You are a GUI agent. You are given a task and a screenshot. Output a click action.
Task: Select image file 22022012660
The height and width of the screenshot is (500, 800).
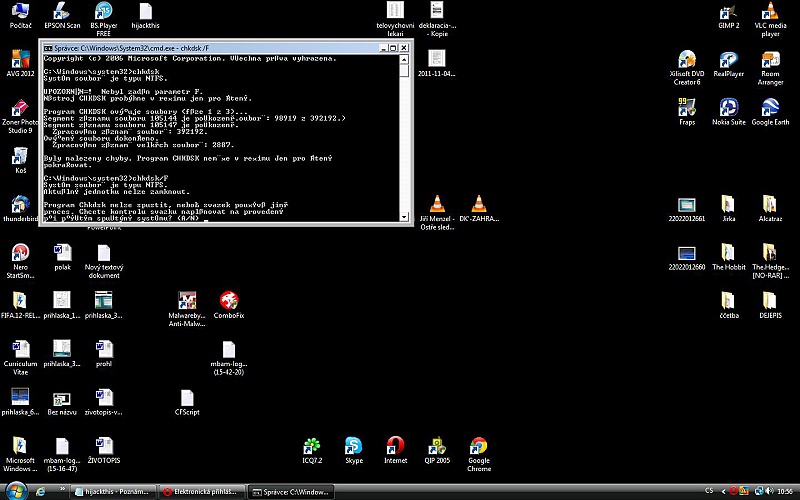tap(687, 257)
